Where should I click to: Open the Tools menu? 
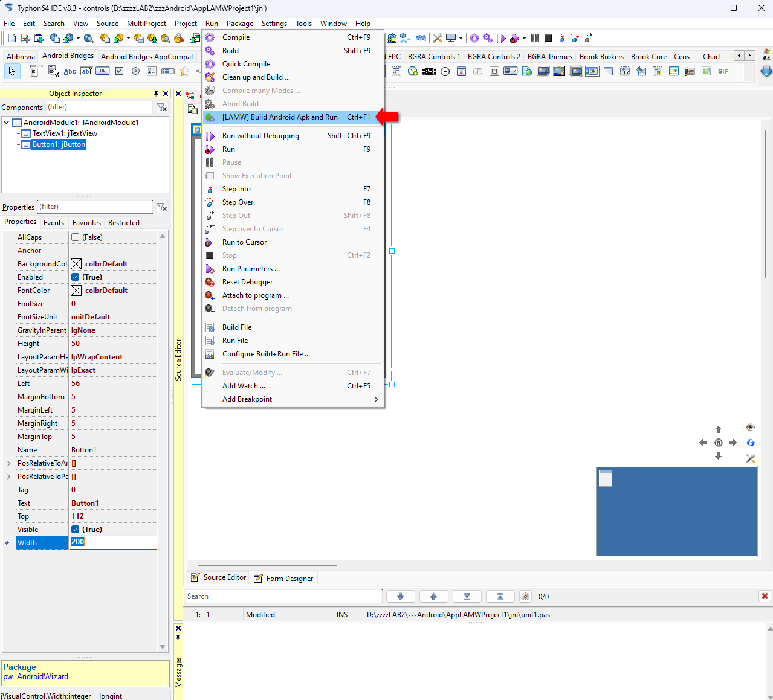pos(303,24)
